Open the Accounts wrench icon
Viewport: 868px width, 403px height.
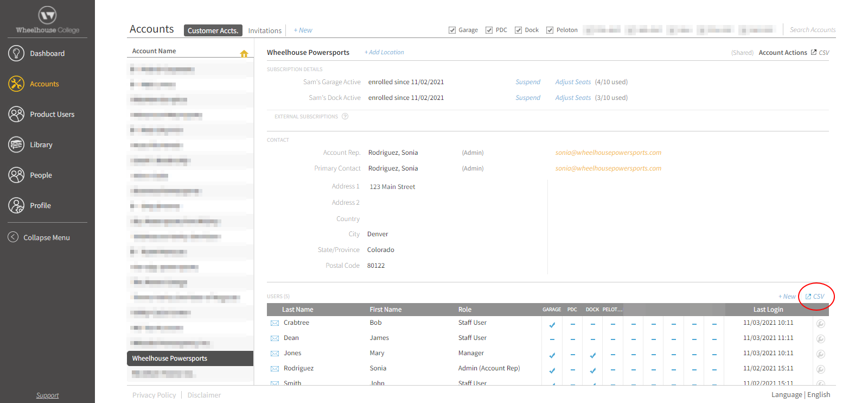16,84
